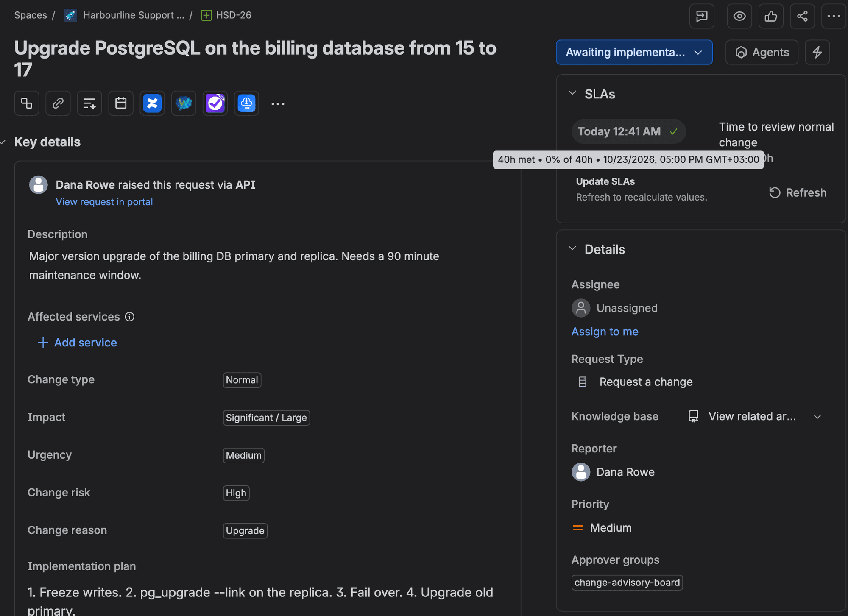Click the AI improve description icon

pos(89,103)
